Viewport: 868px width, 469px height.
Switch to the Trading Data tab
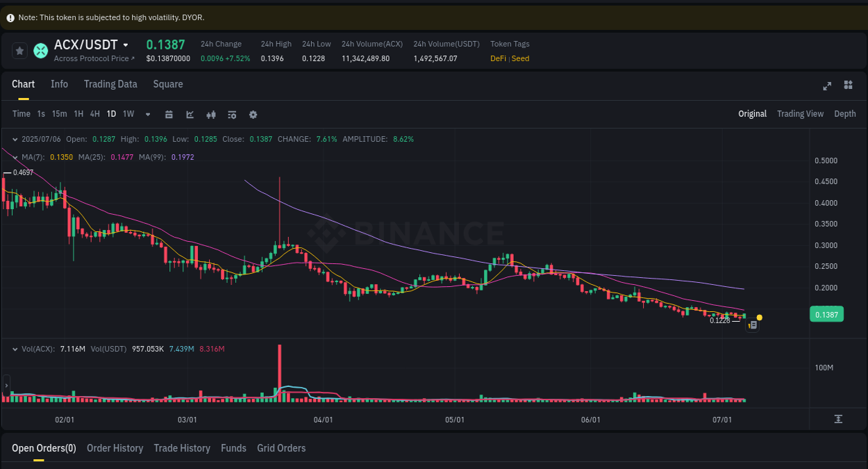(110, 84)
